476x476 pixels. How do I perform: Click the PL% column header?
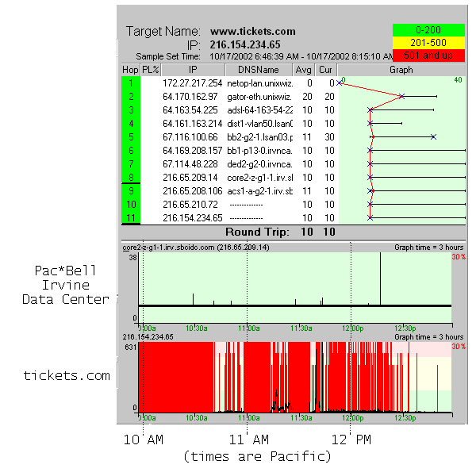point(151,70)
